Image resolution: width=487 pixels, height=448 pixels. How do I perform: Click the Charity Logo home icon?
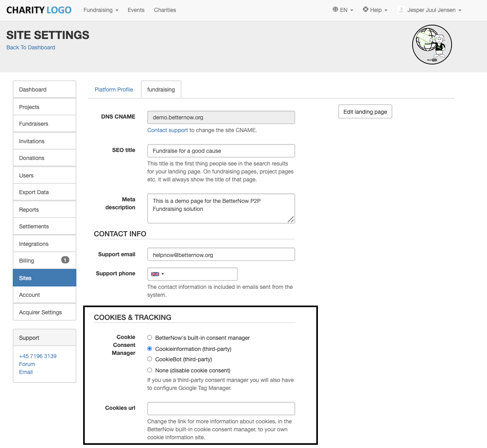(x=39, y=10)
